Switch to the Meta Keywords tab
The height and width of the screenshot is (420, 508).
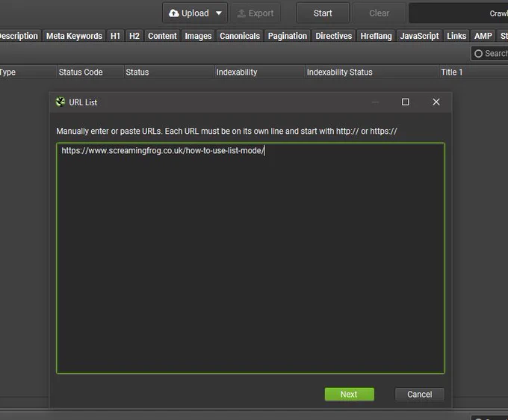[x=74, y=36]
